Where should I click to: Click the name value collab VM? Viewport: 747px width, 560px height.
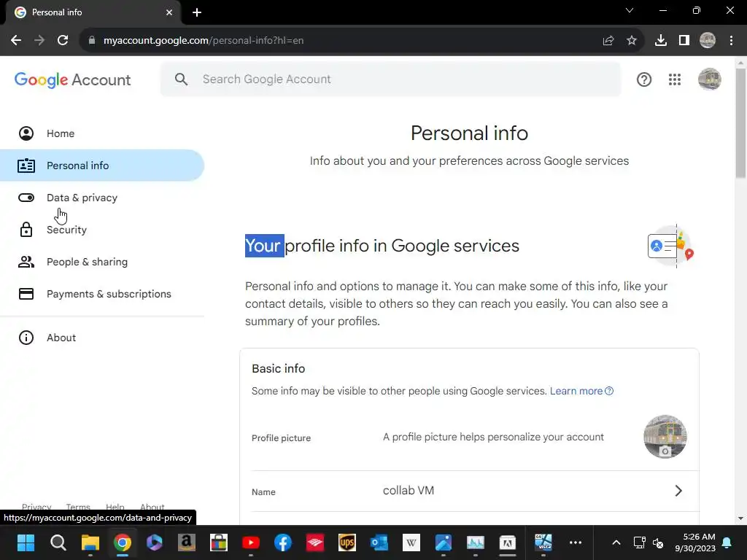[409, 491]
